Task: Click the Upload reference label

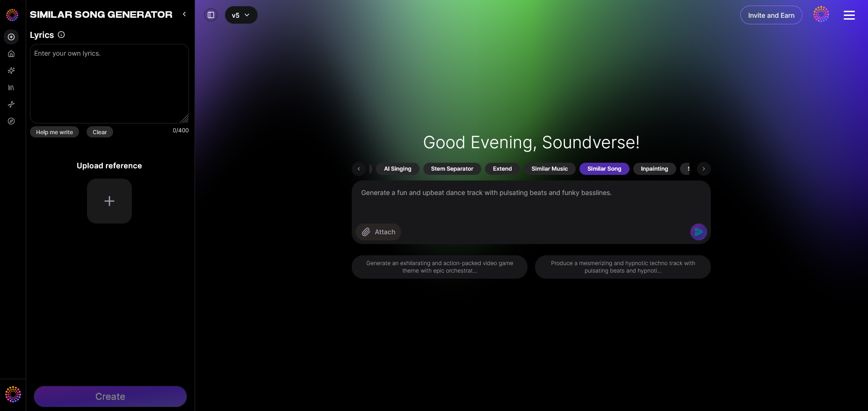Action: coord(109,166)
